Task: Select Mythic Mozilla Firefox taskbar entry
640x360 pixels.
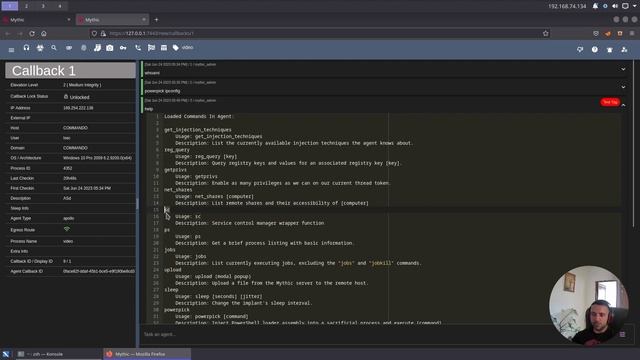Action: tap(146, 354)
